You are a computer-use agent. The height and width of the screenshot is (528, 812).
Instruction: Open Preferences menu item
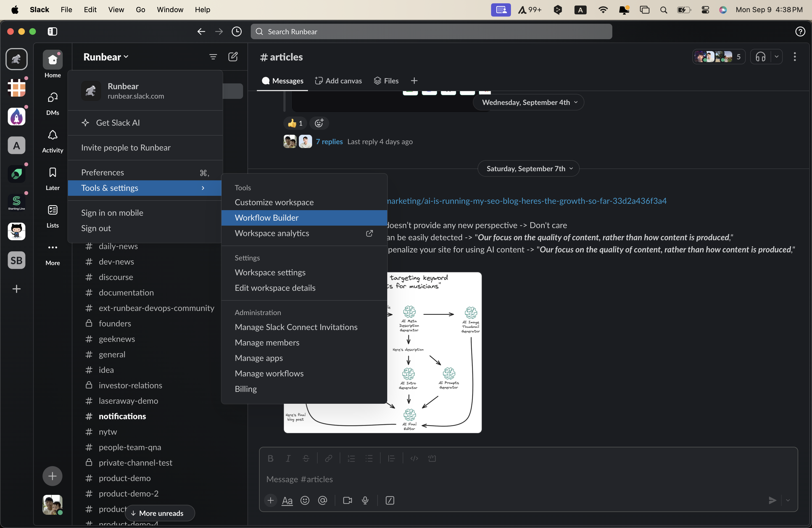point(145,173)
